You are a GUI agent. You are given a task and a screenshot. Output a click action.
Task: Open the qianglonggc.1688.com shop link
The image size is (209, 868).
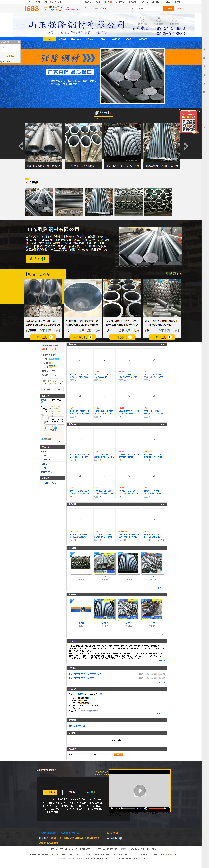click(x=89, y=711)
